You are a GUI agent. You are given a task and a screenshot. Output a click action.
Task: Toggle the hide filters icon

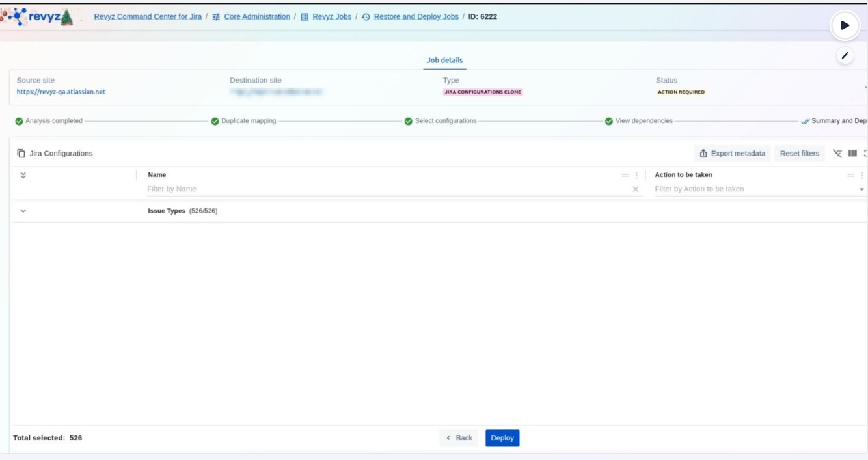[837, 154]
